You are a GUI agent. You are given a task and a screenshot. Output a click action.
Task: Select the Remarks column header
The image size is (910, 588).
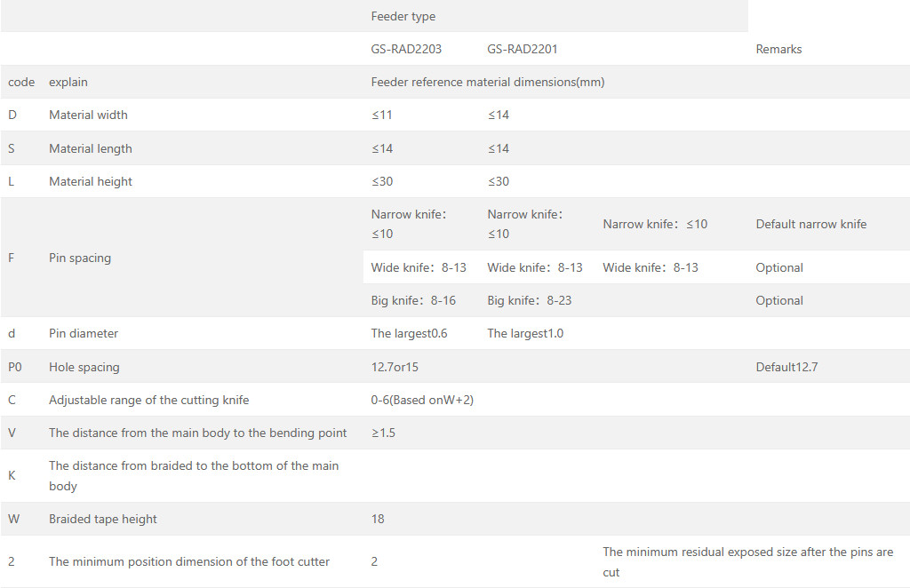click(x=778, y=50)
